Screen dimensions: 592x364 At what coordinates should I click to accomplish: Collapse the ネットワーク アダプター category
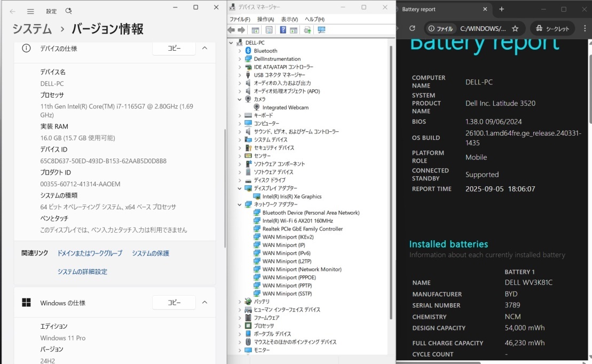pos(240,204)
